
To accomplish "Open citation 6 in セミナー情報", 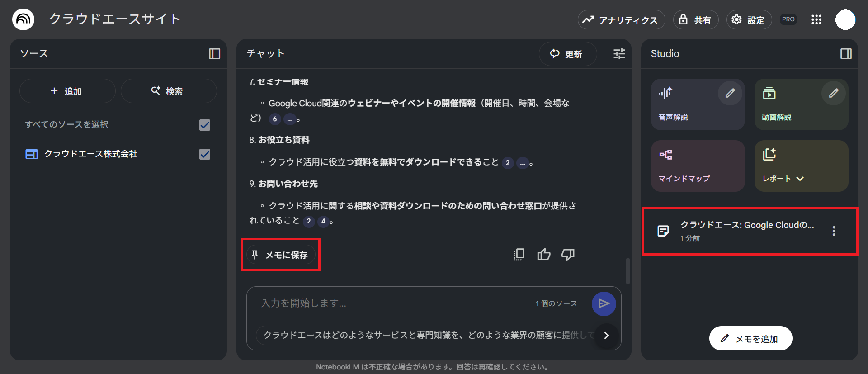I will tap(275, 119).
